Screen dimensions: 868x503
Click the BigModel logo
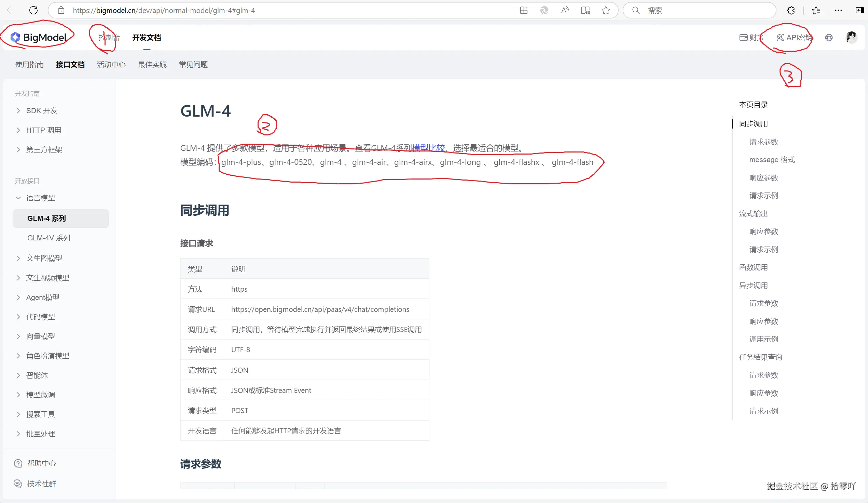coord(38,37)
